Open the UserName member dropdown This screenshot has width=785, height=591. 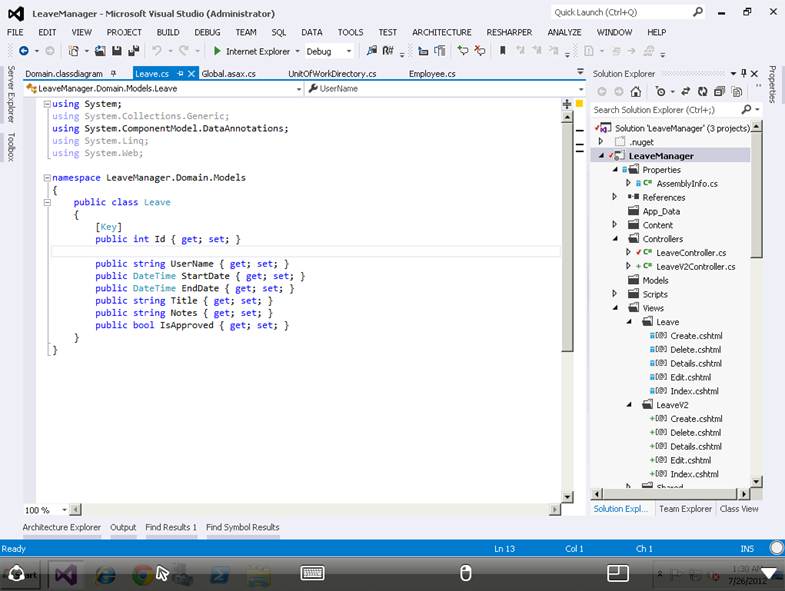[581, 89]
